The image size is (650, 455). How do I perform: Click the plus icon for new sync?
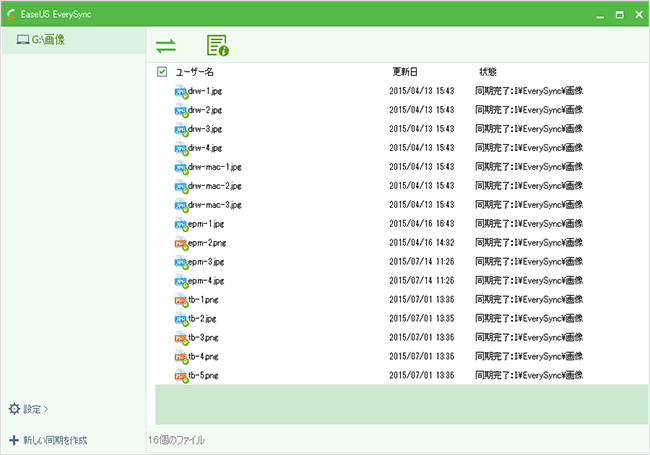[14, 440]
